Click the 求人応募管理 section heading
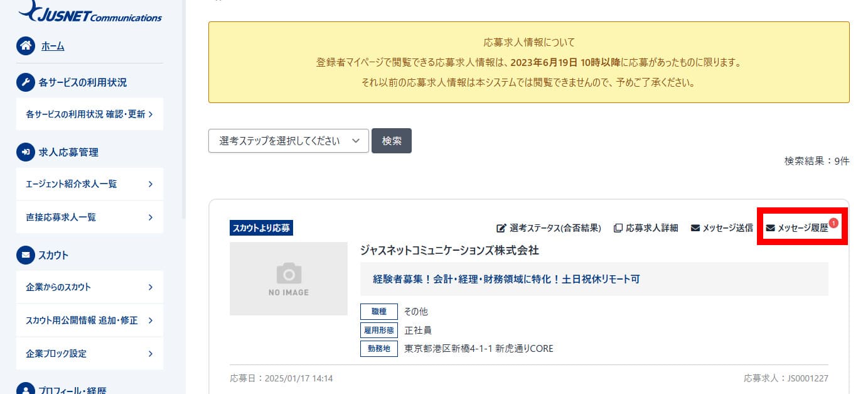868x394 pixels. point(68,152)
